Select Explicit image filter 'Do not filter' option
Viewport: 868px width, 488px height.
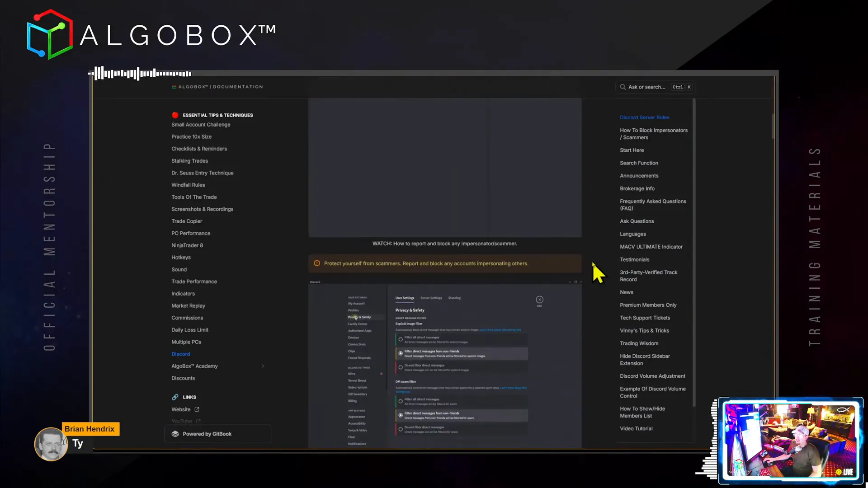tap(462, 367)
